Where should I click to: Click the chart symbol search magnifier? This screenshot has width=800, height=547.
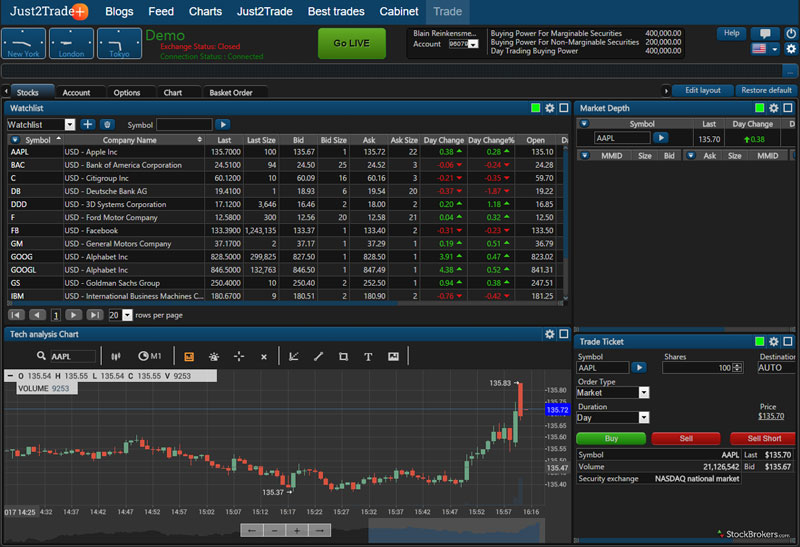[41, 356]
